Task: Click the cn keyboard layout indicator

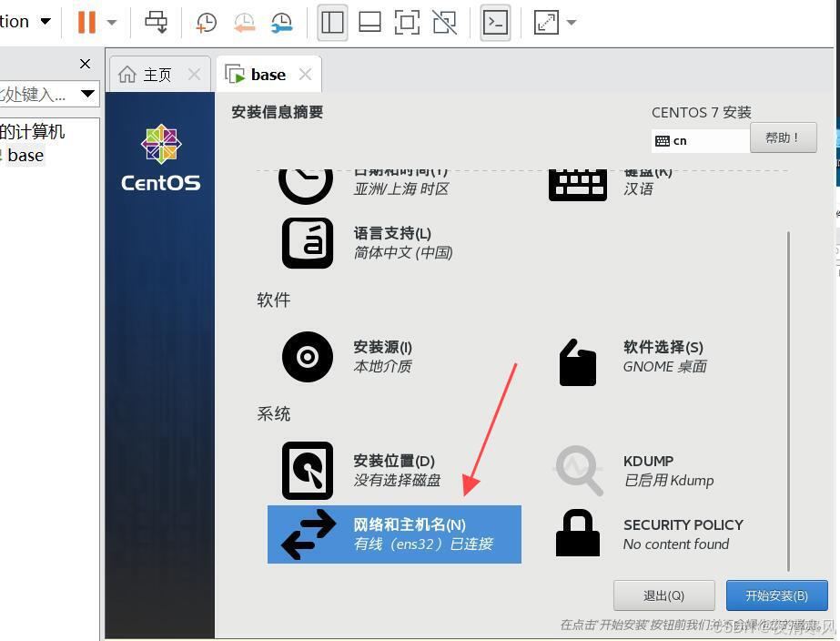Action: point(700,140)
